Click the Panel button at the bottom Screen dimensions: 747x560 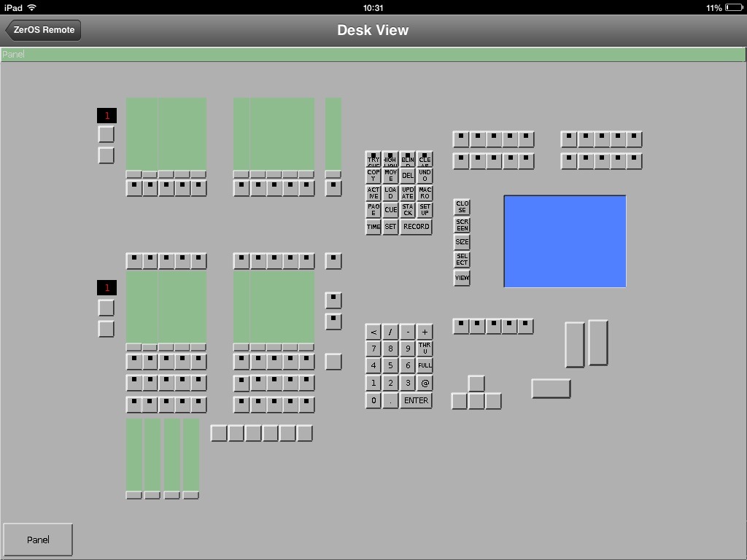(38, 540)
